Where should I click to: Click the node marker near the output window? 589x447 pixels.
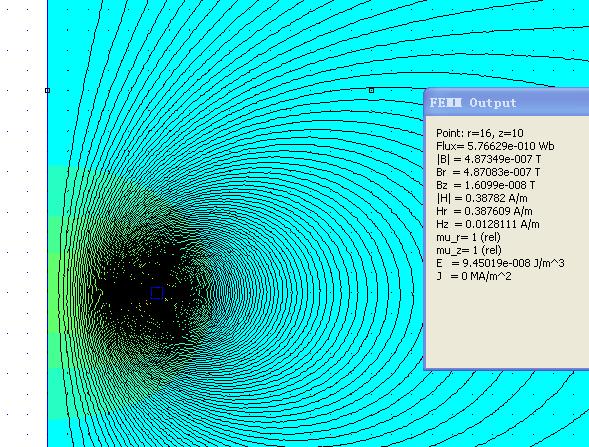372,90
